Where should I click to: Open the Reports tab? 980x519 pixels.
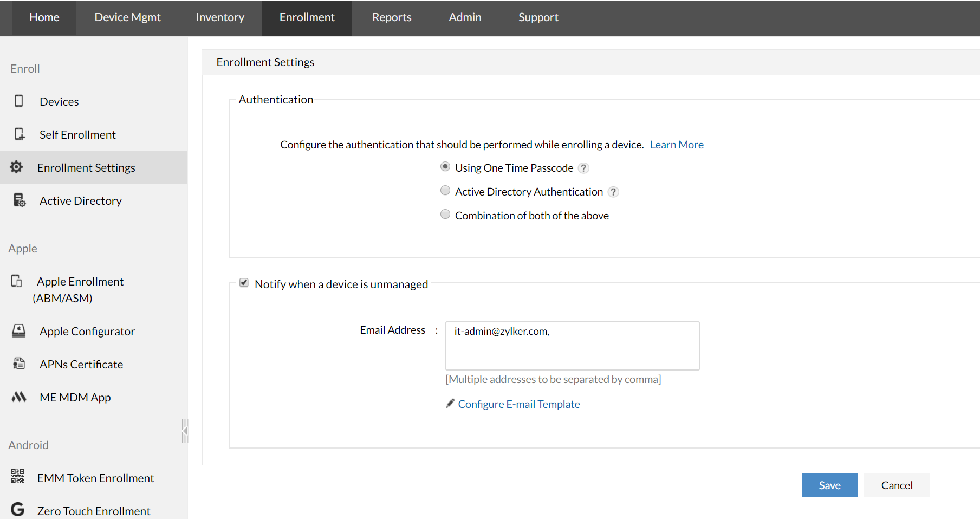(391, 17)
